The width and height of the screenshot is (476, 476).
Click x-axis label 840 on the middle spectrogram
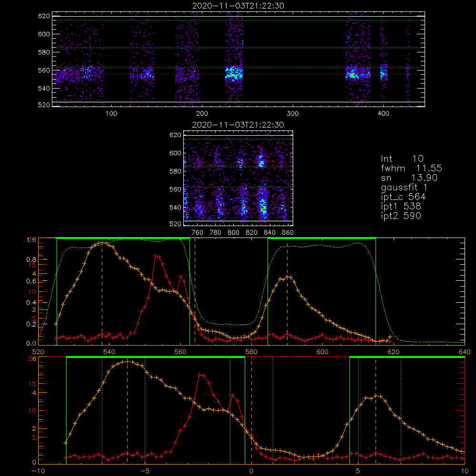269,233
